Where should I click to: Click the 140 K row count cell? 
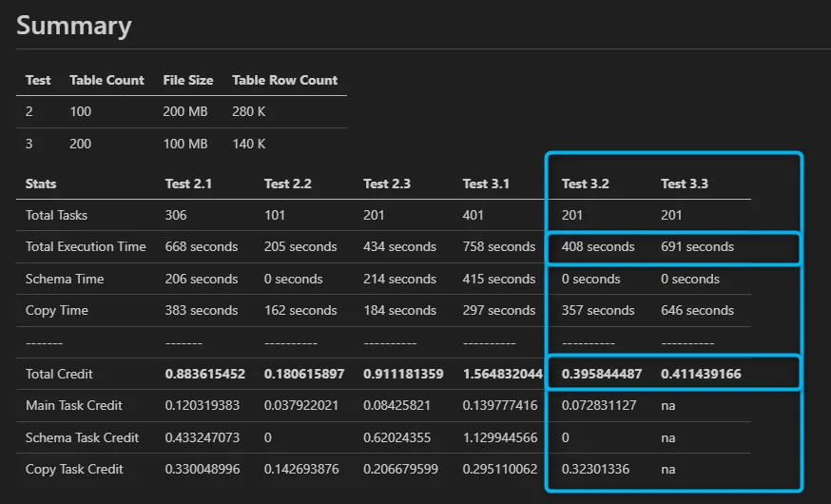click(249, 144)
